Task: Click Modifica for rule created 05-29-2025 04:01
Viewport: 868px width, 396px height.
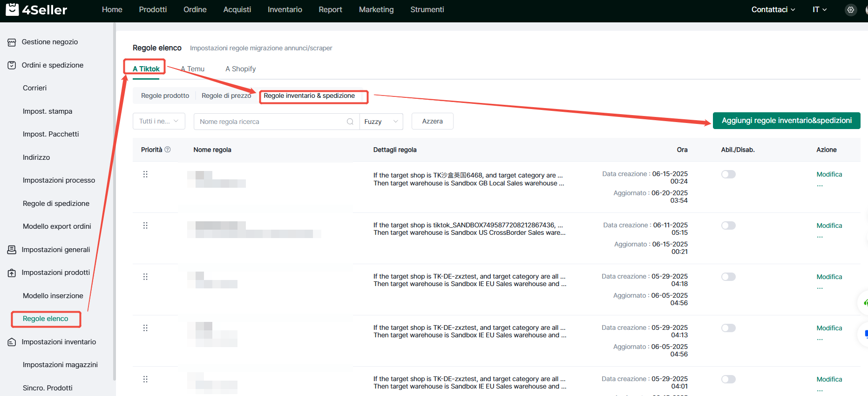Action: 829,379
